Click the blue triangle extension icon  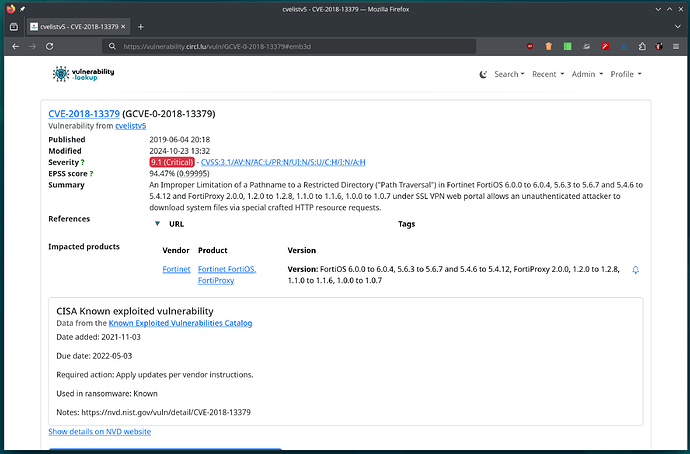(624, 46)
